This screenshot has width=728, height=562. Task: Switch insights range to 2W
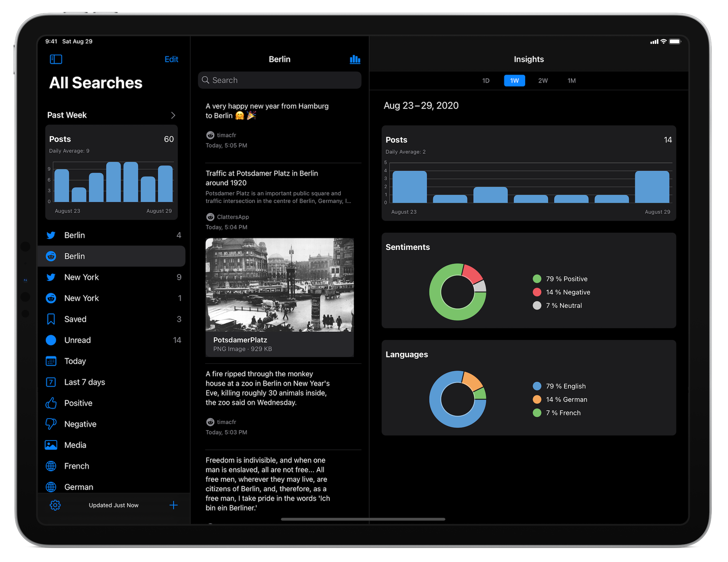[543, 81]
